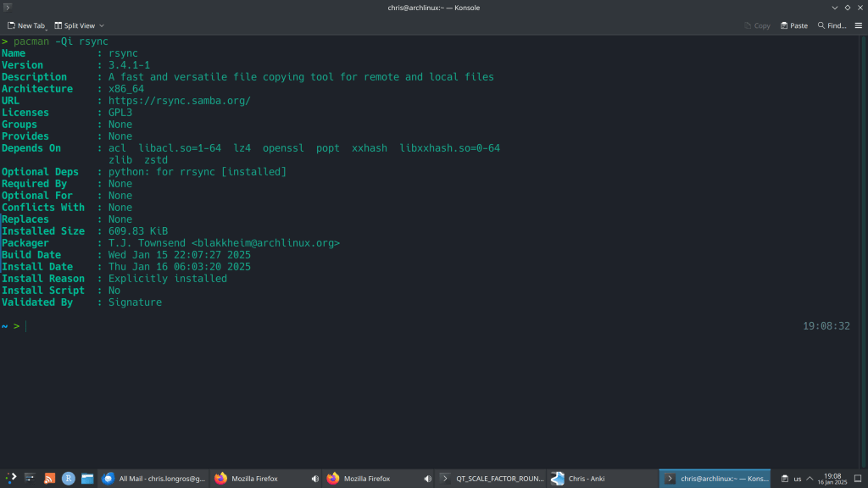
Task: Open the Find search tool
Action: (x=832, y=25)
